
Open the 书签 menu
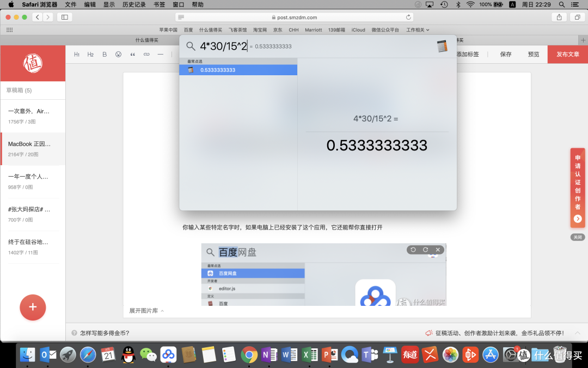159,4
